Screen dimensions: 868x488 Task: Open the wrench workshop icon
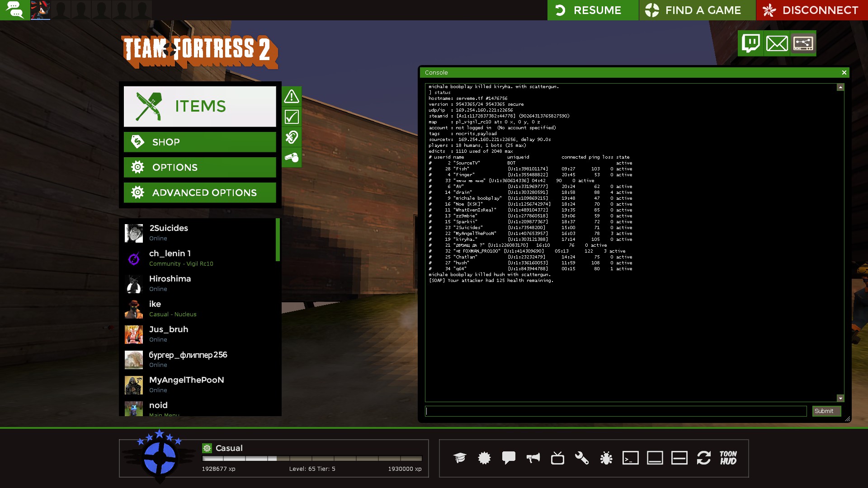(582, 458)
